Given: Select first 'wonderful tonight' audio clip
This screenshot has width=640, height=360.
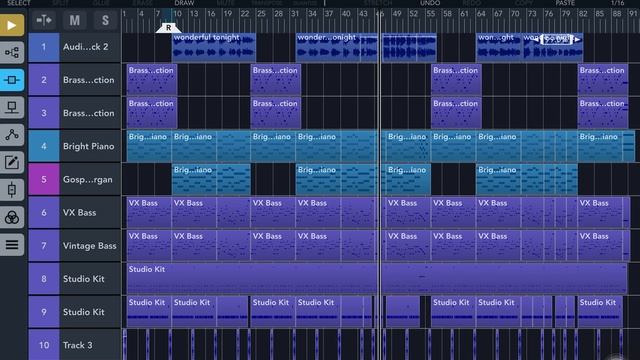Looking at the screenshot, I should tap(214, 47).
